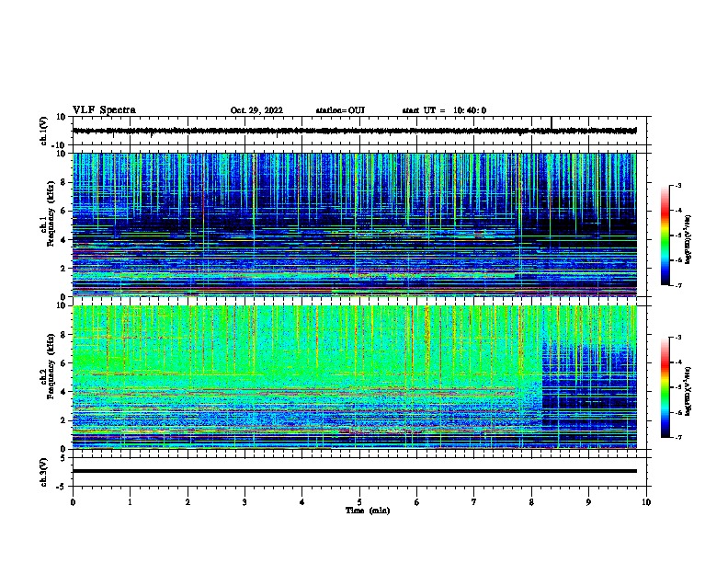The width and height of the screenshot is (728, 563).
Task: Click the time axis "7" tick label
Action: point(474,502)
